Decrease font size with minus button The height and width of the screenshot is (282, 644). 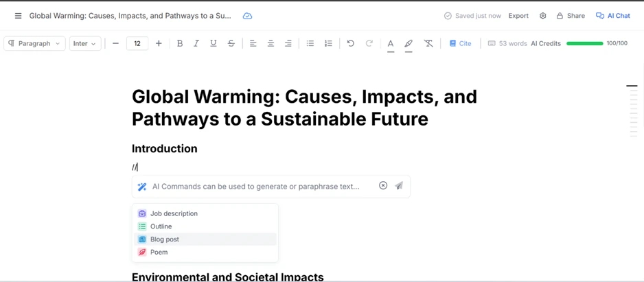[115, 43]
